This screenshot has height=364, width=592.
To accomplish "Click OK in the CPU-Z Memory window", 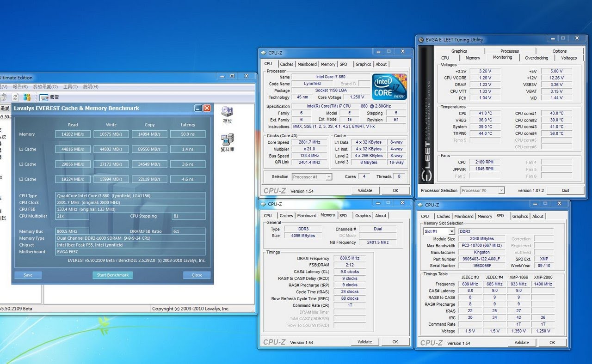I will click(x=395, y=342).
